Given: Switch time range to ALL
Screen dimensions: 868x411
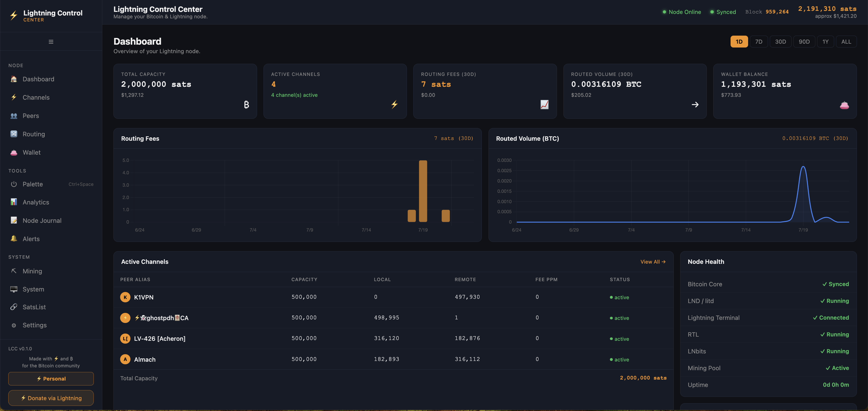Looking at the screenshot, I should pos(846,42).
